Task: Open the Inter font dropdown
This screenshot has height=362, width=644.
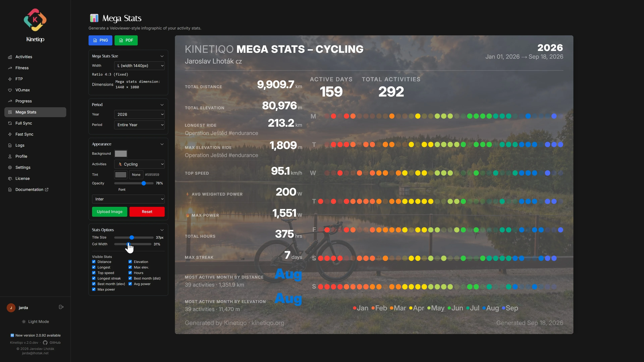Action: pyautogui.click(x=128, y=199)
